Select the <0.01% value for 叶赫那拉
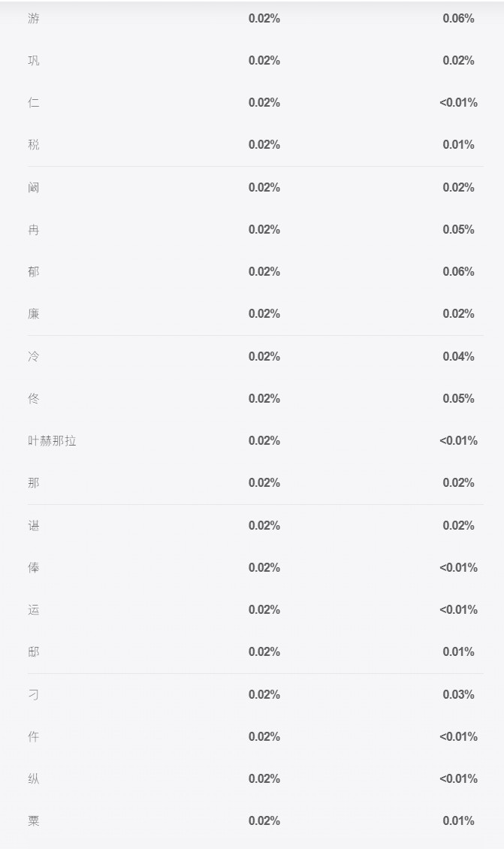Image resolution: width=504 pixels, height=849 pixels. click(458, 441)
